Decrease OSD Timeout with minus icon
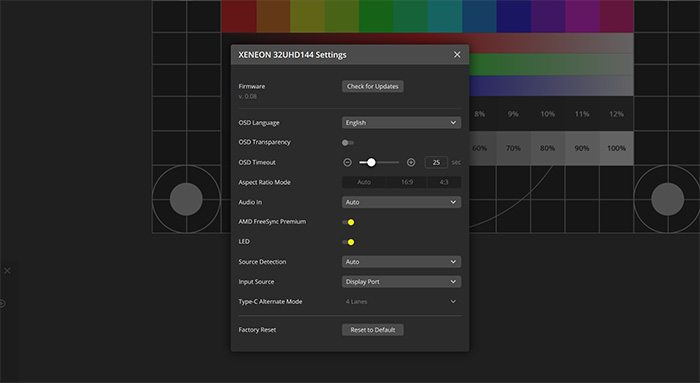700x383 pixels. (347, 162)
